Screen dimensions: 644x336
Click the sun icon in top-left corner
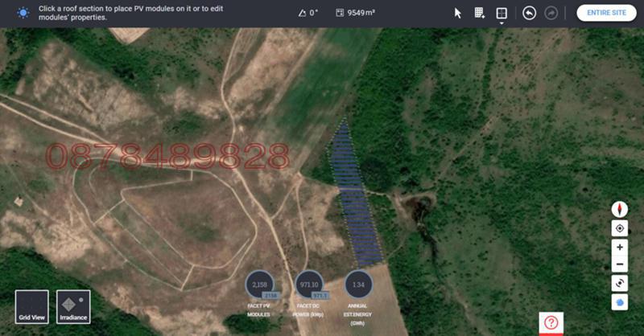tap(23, 13)
